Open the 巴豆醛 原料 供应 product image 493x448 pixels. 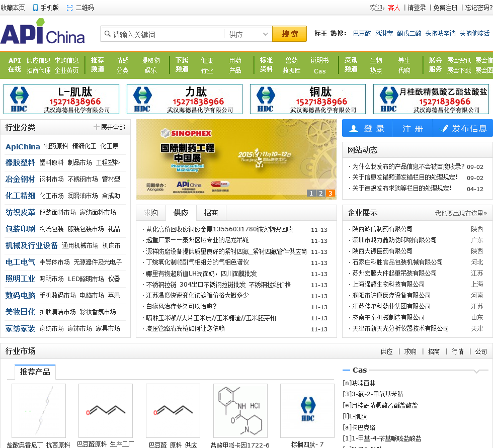(x=173, y=411)
